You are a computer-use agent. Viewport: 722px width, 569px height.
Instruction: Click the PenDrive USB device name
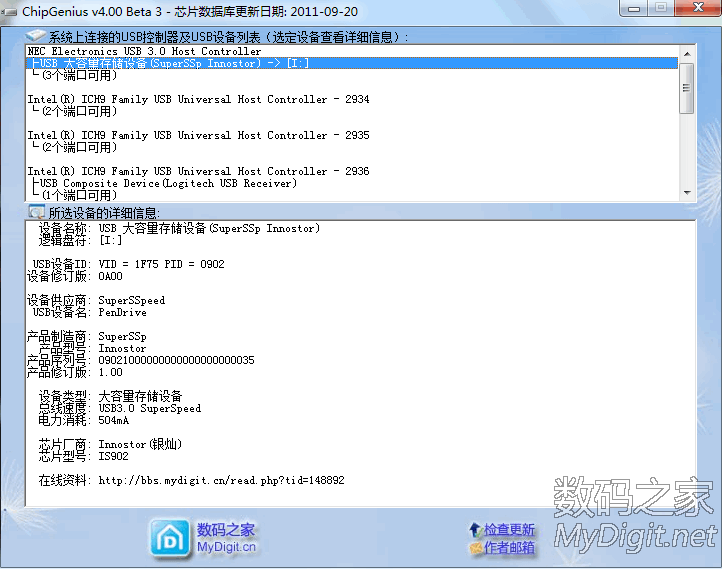[122, 312]
